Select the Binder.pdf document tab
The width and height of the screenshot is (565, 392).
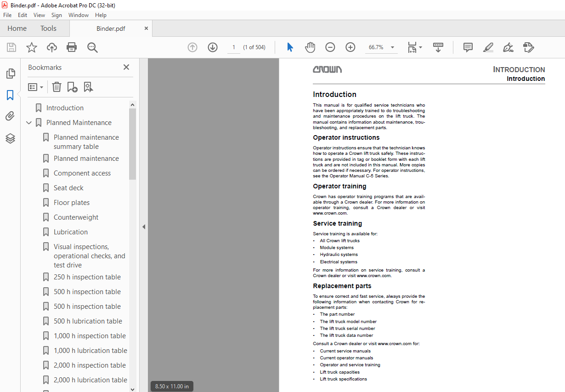[x=111, y=28]
